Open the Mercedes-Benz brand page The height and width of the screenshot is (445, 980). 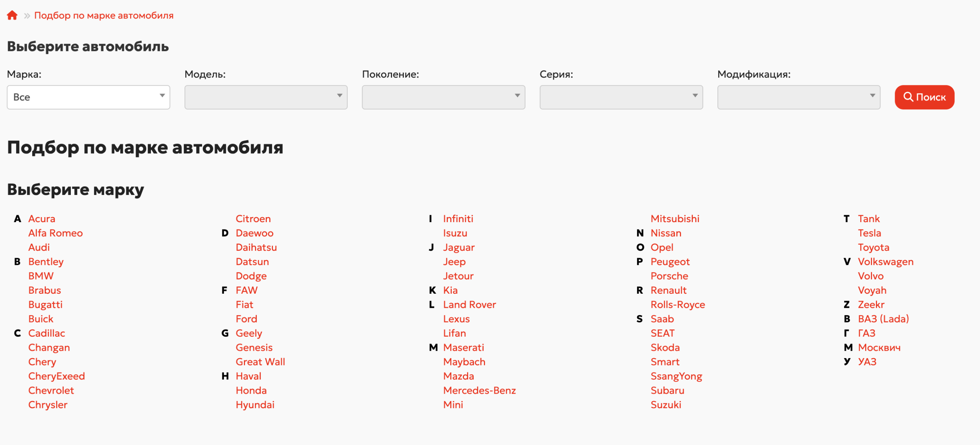pos(479,390)
